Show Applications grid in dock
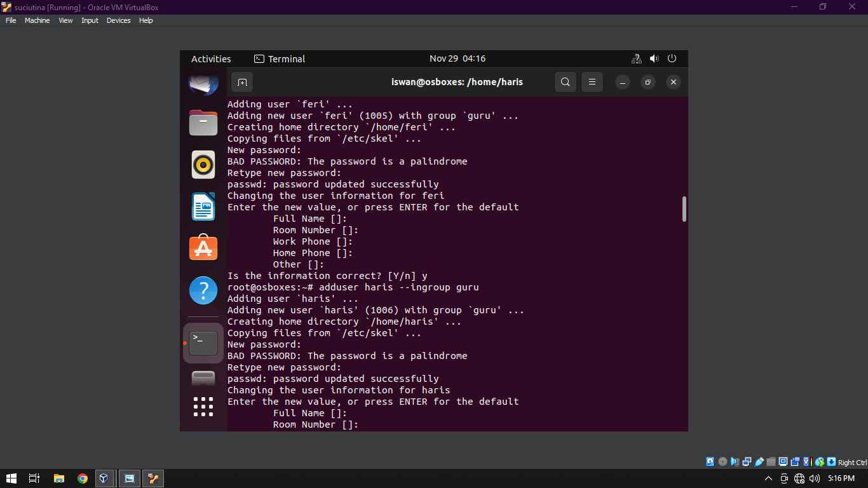The height and width of the screenshot is (488, 868). pyautogui.click(x=203, y=407)
